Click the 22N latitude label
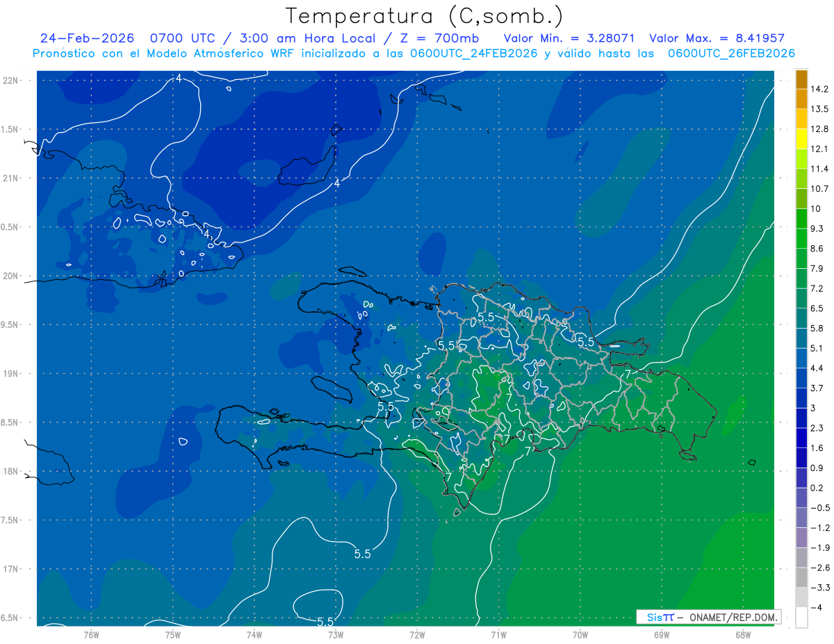This screenshot has height=644, width=834. 10,81
